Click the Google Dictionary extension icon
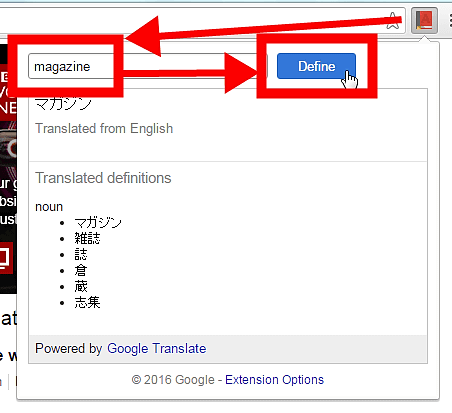Screen dimensions: 452x413 (x=424, y=20)
